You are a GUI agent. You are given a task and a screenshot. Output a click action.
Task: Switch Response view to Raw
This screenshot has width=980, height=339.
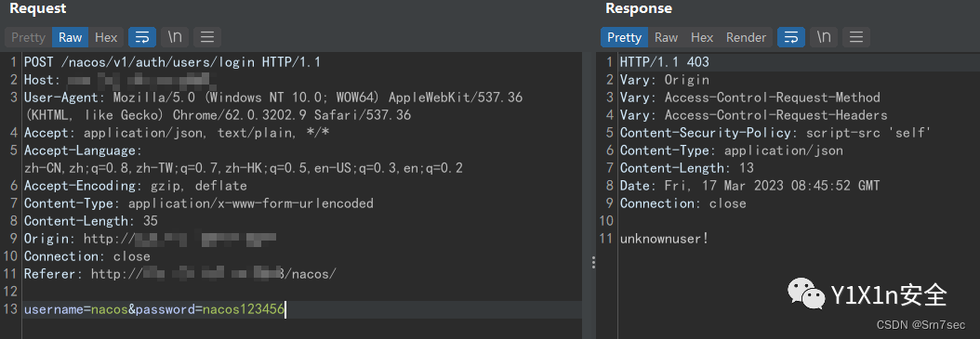click(667, 37)
